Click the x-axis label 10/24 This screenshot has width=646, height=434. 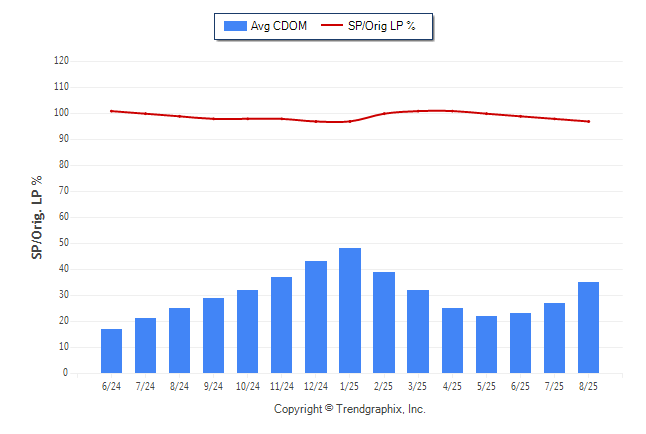pyautogui.click(x=248, y=386)
